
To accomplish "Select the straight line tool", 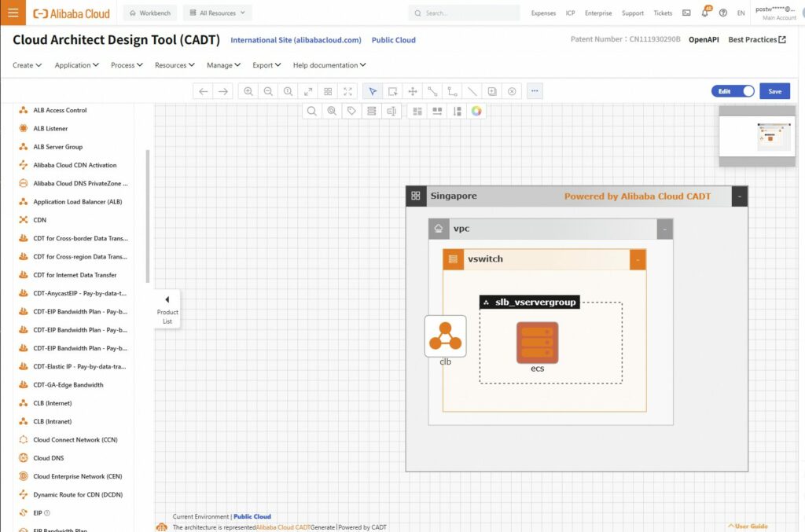I will (472, 91).
